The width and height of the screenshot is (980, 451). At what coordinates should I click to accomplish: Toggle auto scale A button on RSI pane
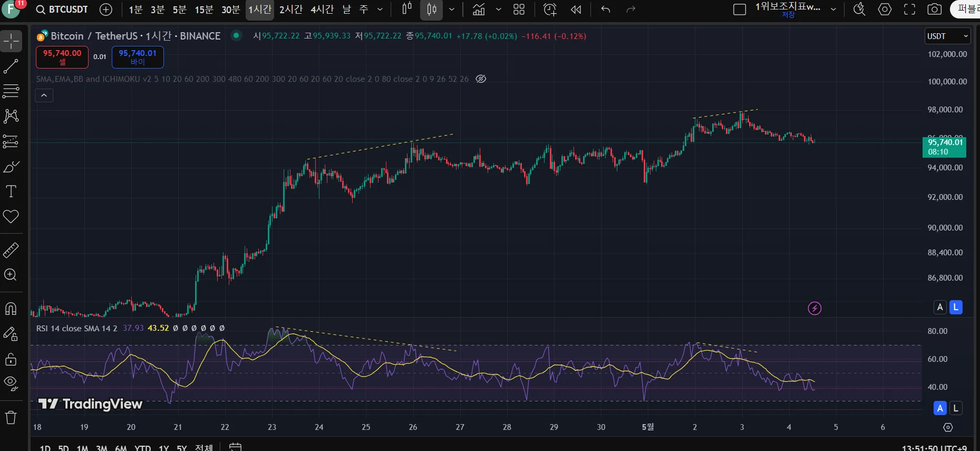tap(939, 408)
